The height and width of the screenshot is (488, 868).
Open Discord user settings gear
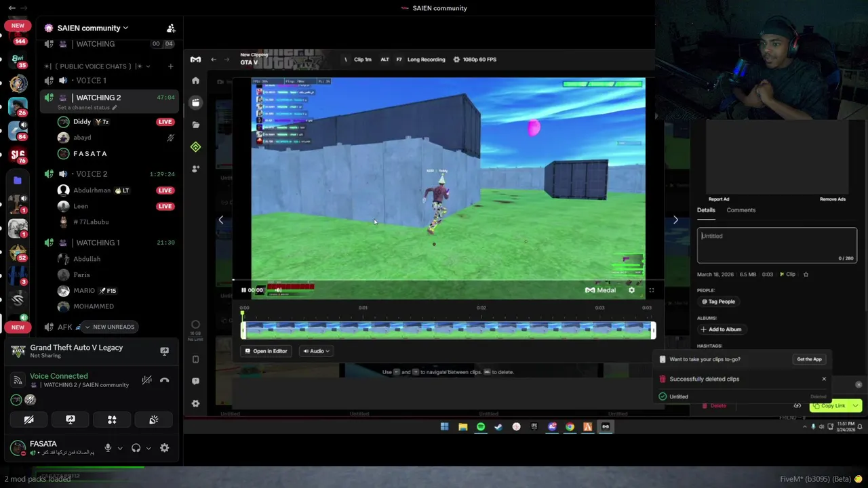click(x=164, y=448)
